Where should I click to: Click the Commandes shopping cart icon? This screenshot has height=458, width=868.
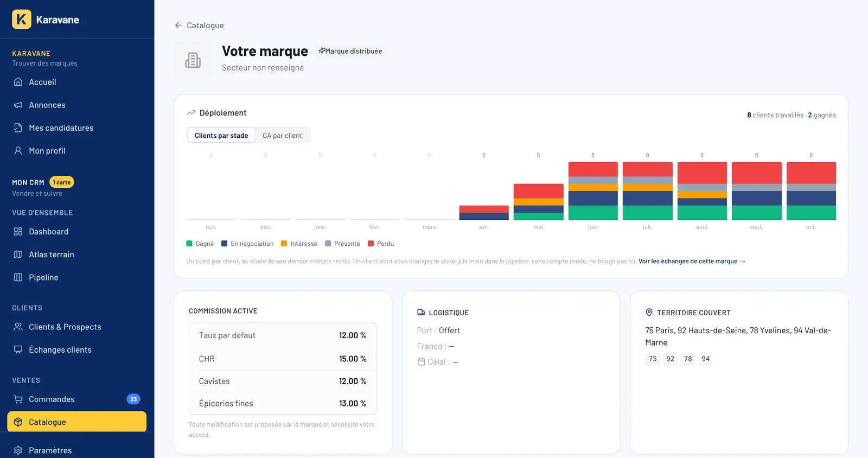click(18, 399)
